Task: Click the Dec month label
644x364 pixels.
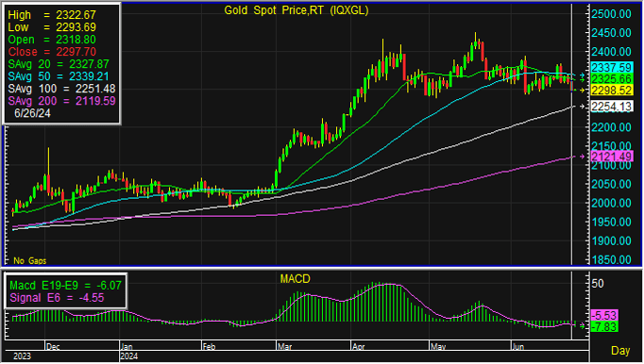Action: tap(53, 347)
